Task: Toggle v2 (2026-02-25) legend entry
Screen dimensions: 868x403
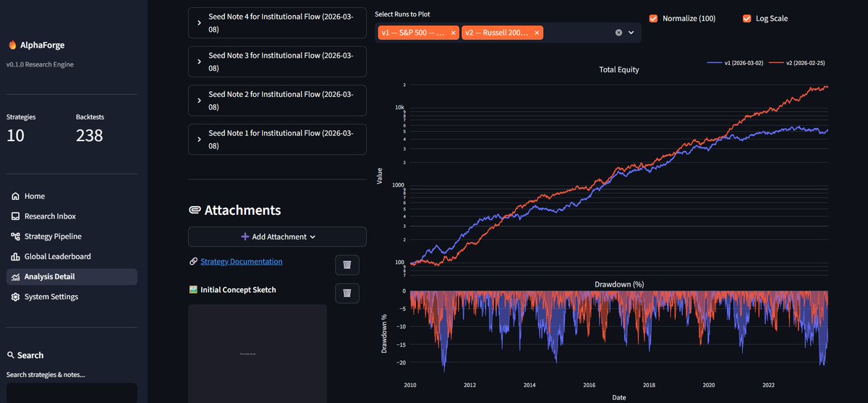Action: [797, 63]
